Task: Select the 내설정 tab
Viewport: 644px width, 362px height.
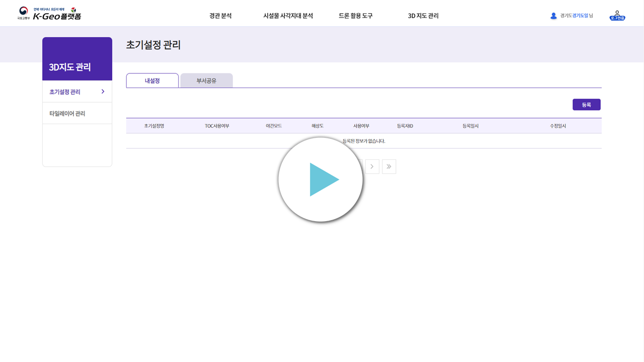Action: tap(152, 80)
